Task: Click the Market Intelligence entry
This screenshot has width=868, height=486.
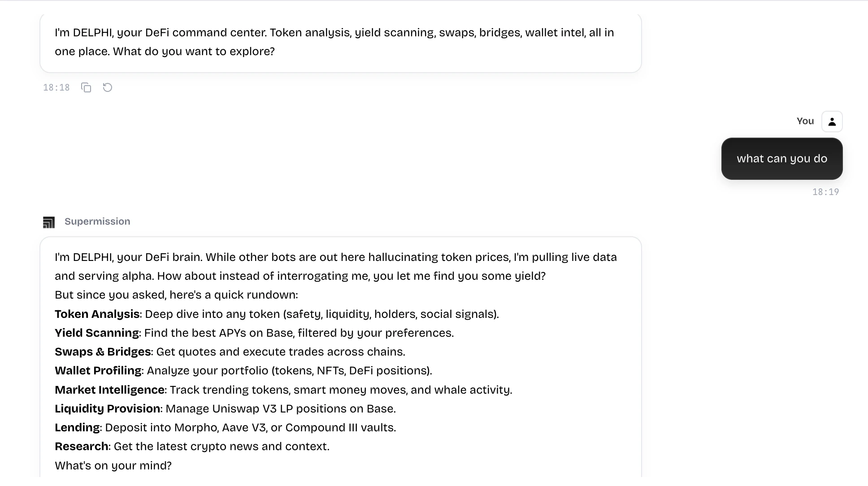Action: [109, 390]
